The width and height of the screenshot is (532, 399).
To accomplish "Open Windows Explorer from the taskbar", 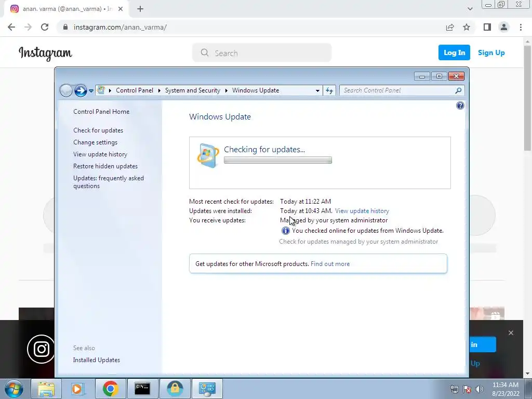I will click(46, 389).
